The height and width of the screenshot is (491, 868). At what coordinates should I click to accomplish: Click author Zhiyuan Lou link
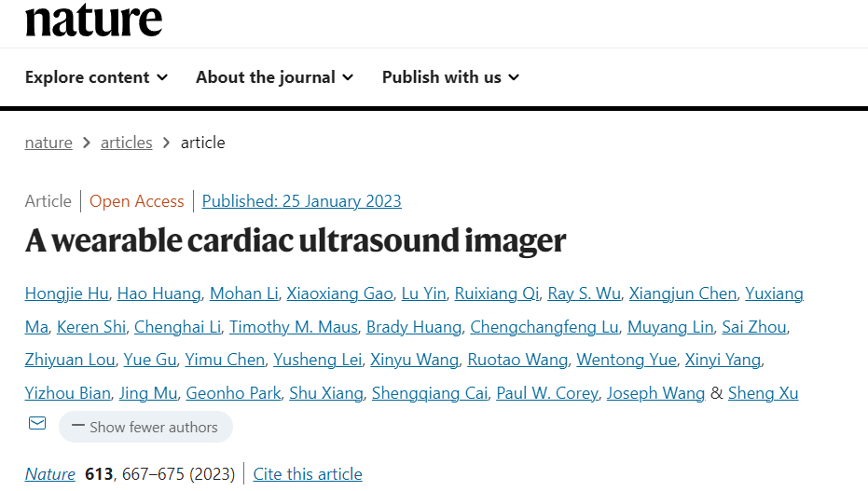70,360
